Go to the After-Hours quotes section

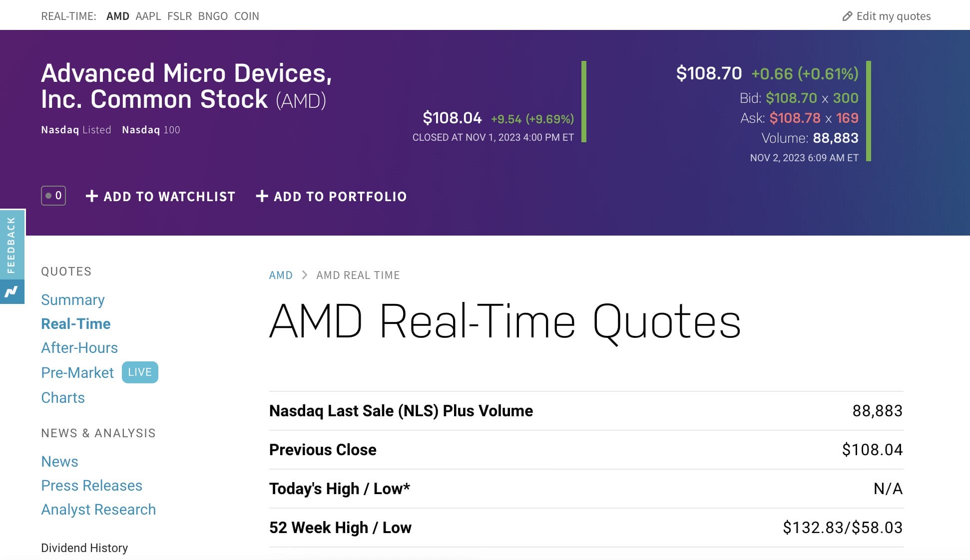coord(79,348)
